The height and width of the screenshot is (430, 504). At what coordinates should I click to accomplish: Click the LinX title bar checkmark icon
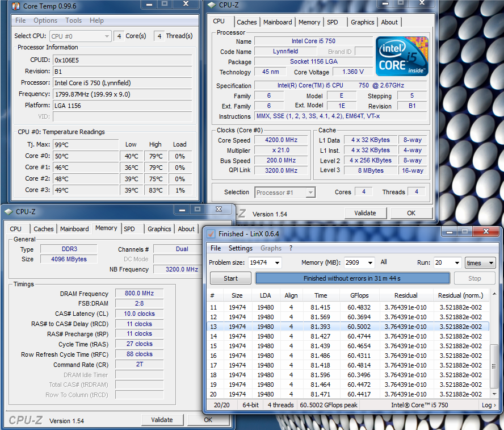pos(211,234)
